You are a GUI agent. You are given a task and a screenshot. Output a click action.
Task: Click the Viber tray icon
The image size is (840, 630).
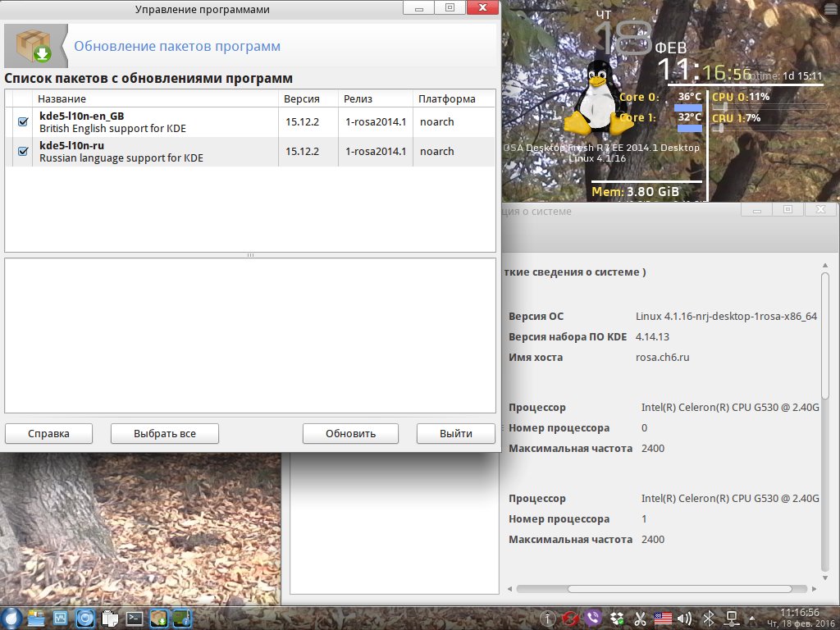(594, 619)
